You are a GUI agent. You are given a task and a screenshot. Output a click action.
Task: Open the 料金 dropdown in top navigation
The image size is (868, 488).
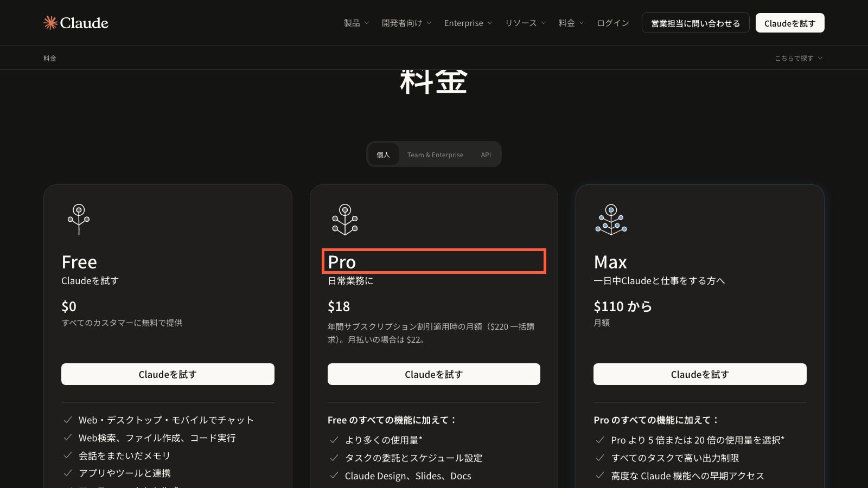(x=572, y=23)
